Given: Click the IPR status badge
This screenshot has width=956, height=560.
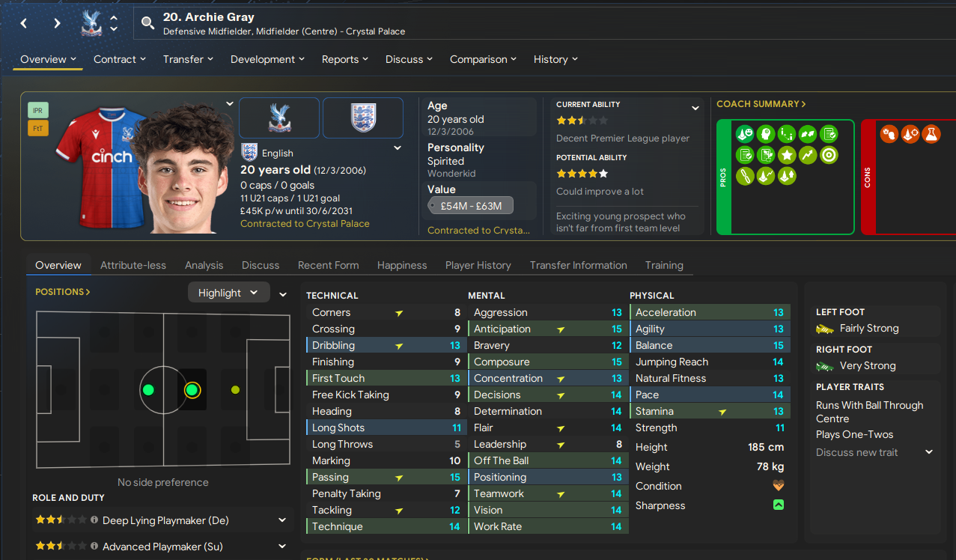Looking at the screenshot, I should (38, 110).
